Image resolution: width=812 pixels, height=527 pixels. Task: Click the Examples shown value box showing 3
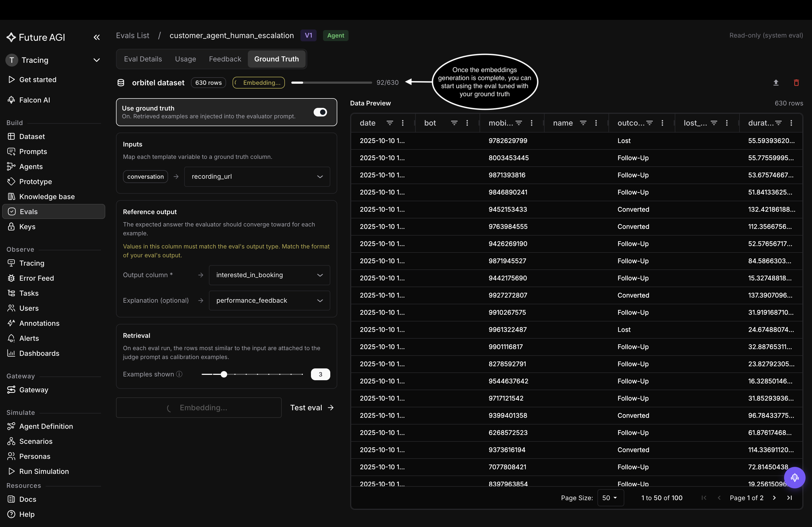pos(320,374)
